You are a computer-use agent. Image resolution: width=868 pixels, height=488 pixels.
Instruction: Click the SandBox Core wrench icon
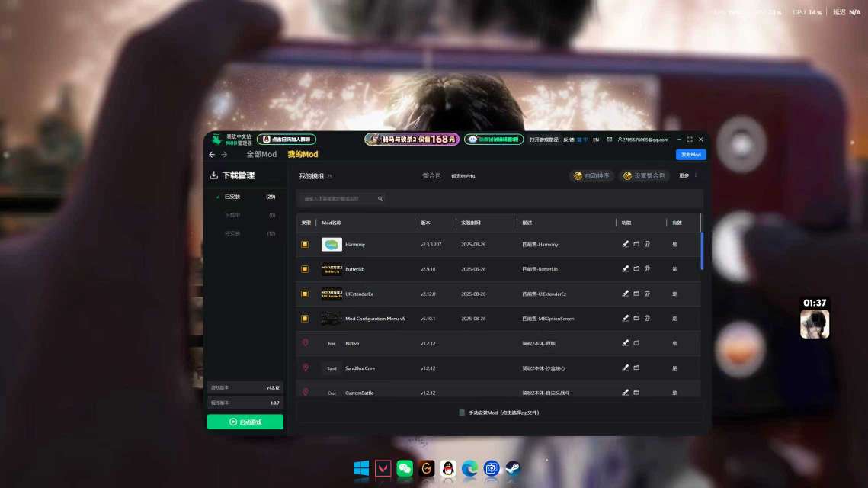625,368
